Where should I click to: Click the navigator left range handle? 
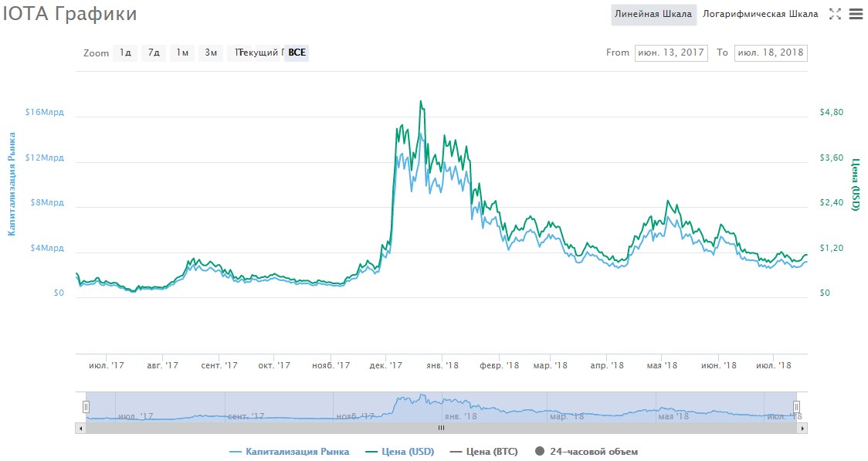point(86,407)
